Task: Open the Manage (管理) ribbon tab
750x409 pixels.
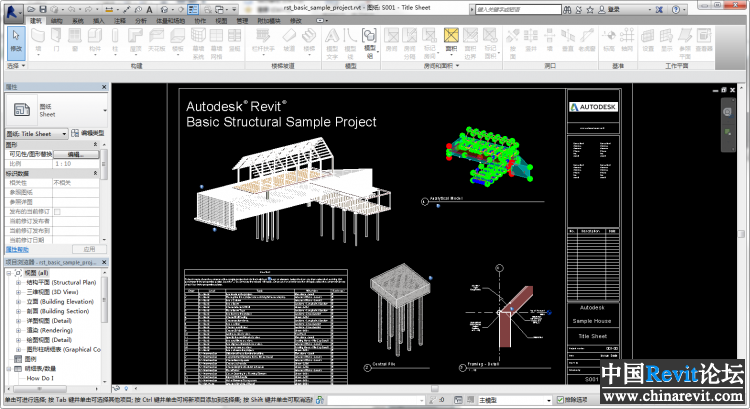Action: (x=242, y=21)
